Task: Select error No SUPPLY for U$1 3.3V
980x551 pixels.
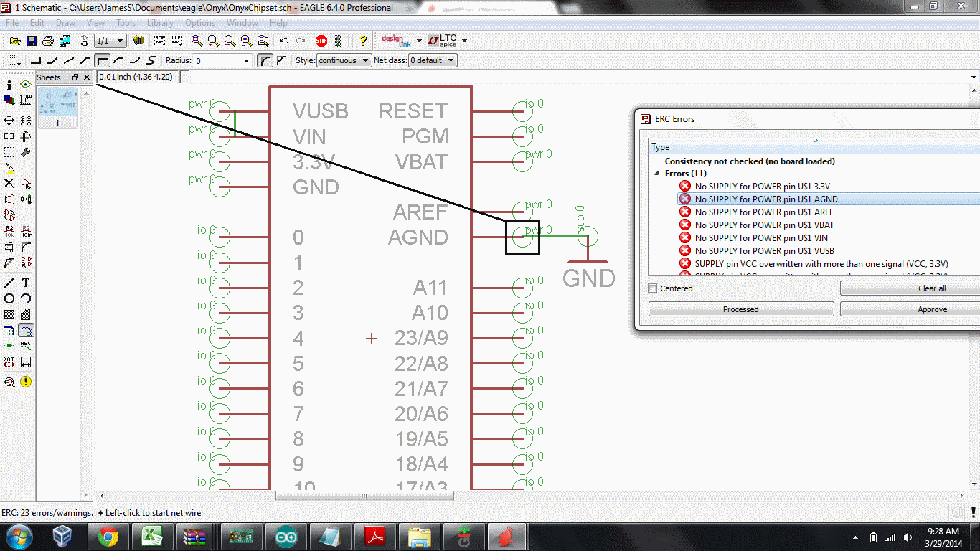Action: [762, 187]
